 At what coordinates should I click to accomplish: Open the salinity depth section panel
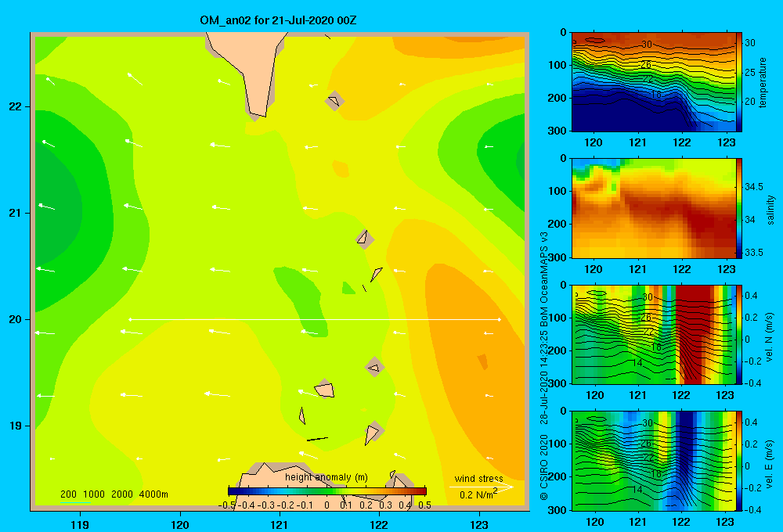point(653,208)
